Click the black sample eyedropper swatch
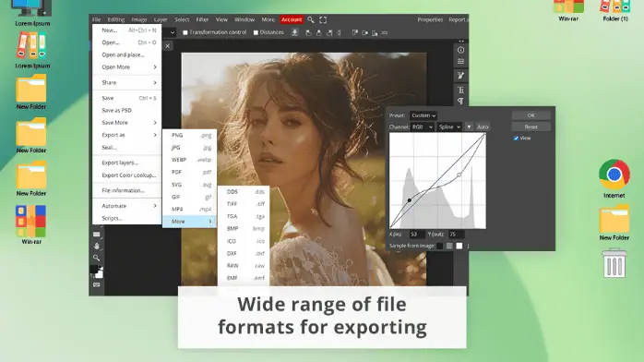 (440, 247)
